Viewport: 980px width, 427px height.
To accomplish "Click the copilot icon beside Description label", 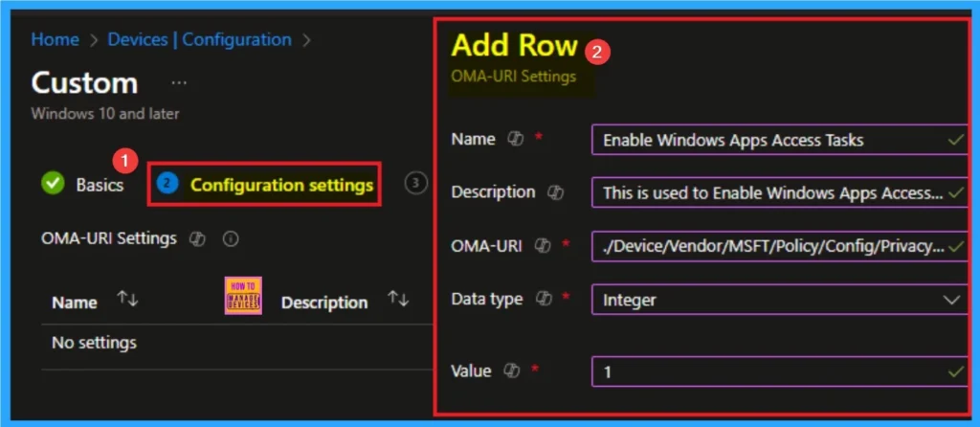I will click(x=555, y=192).
